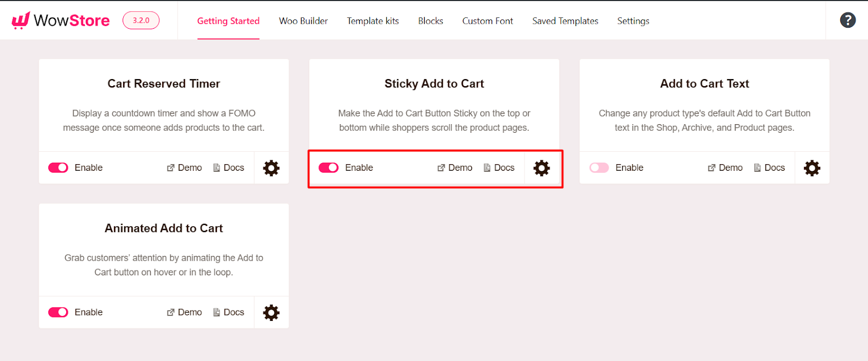This screenshot has width=868, height=361.
Task: Click the WowStore logo
Action: [60, 20]
